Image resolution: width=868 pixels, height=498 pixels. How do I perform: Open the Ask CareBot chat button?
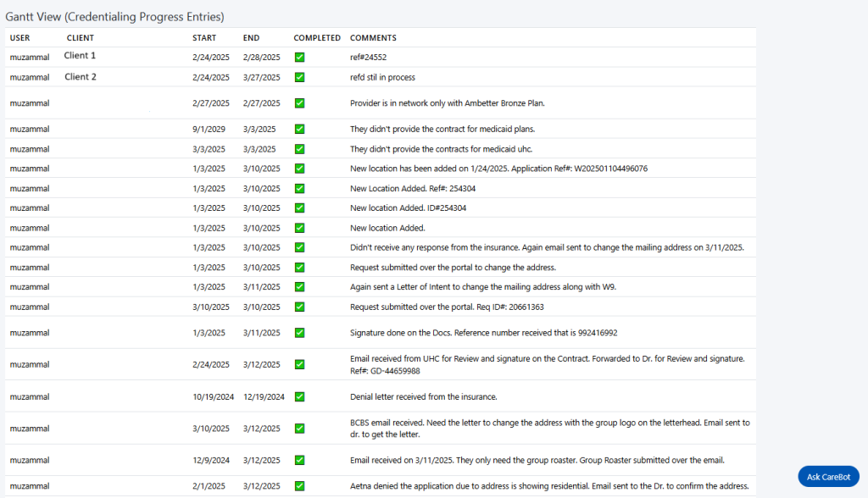[x=828, y=477]
